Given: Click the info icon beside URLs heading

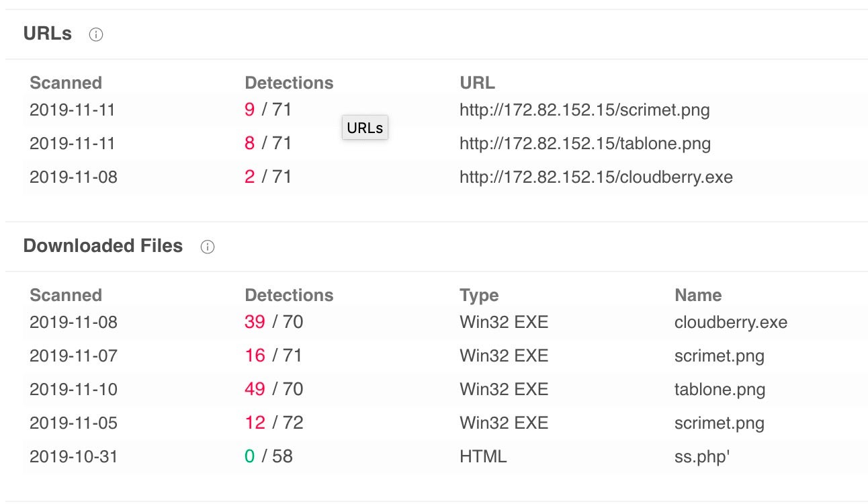Looking at the screenshot, I should tap(96, 35).
